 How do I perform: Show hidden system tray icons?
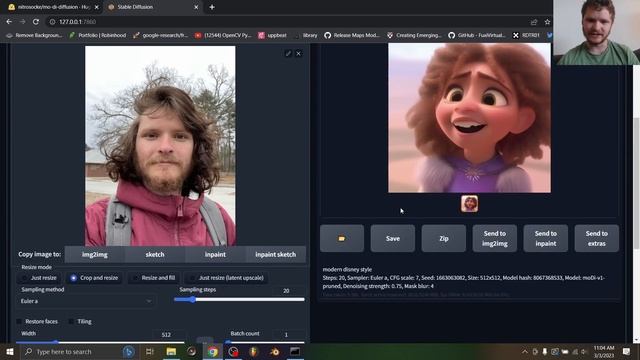525,351
